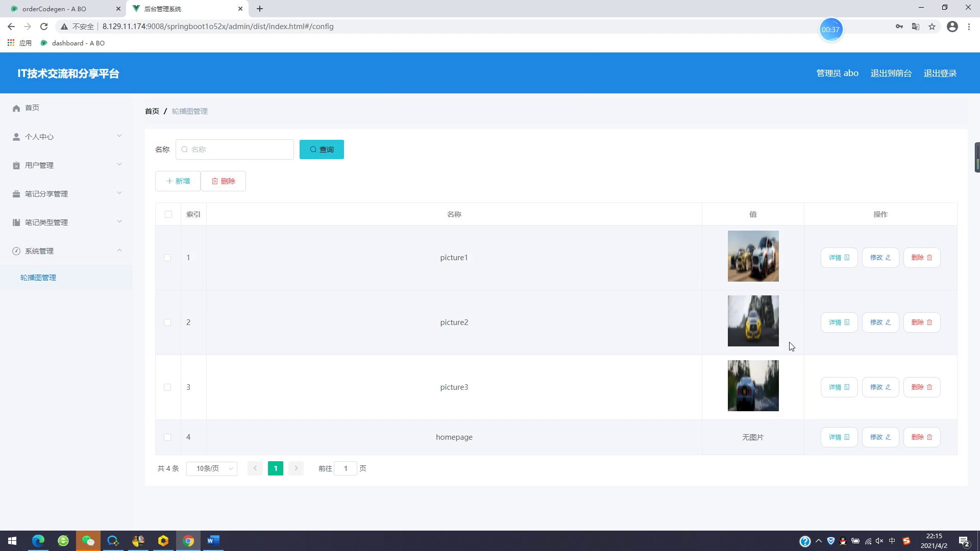Click the volume muted icon in system tray
Viewport: 980px width, 551px height.
pos(879,541)
